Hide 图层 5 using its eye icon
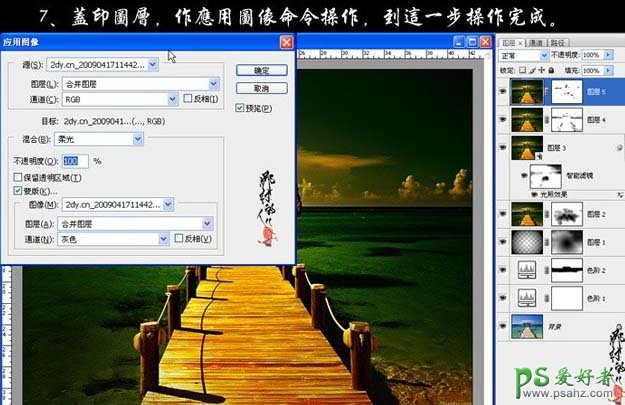This screenshot has height=405, width=625. click(502, 91)
